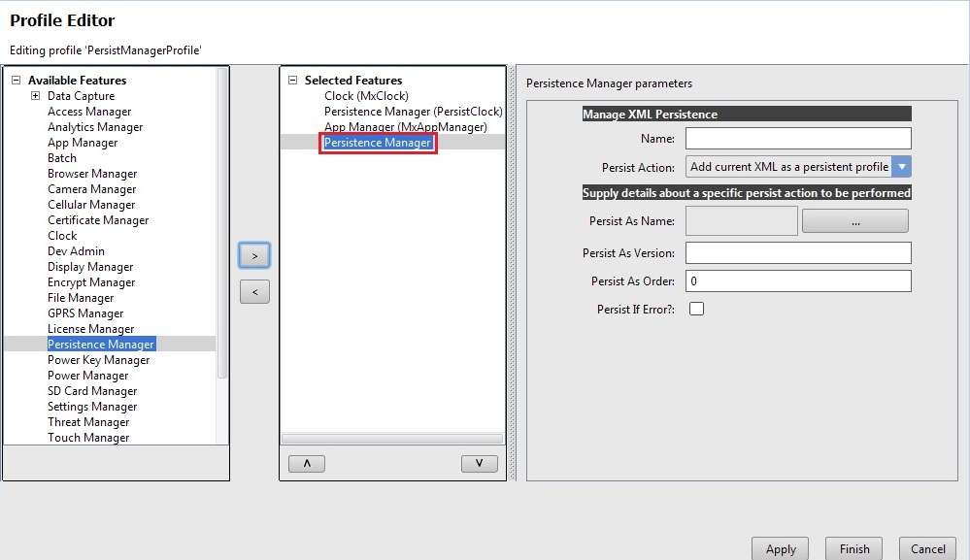
Task: Collapse the Selected Features tree
Action: click(x=292, y=81)
